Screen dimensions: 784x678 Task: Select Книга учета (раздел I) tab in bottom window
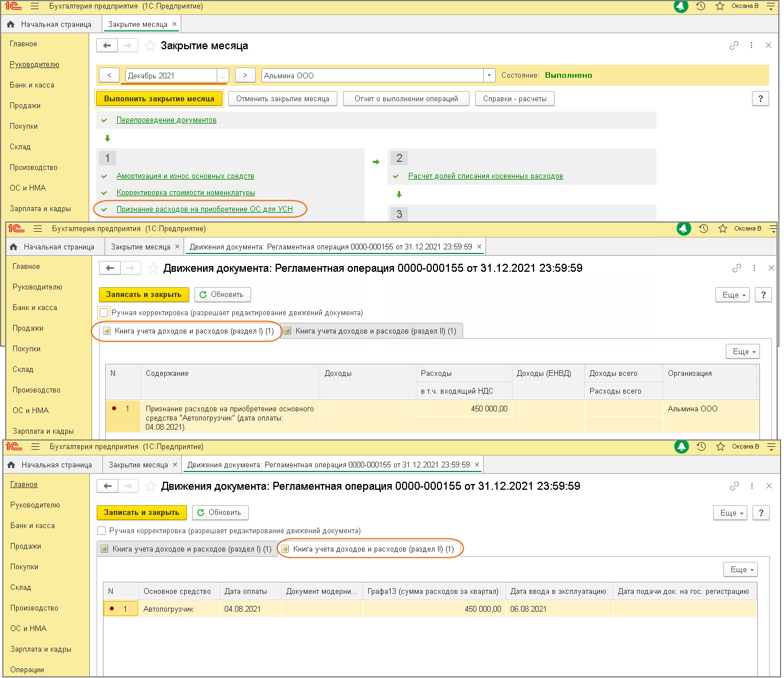[x=186, y=549]
